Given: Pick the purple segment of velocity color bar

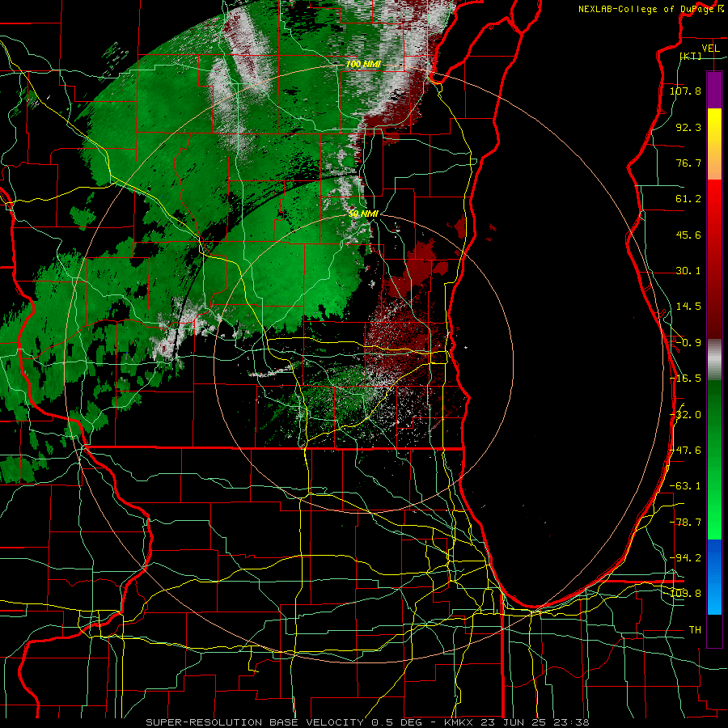Looking at the screenshot, I should [x=714, y=90].
